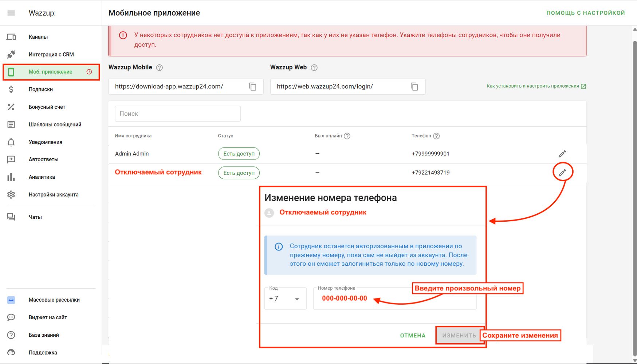Show help tooltip for Wazzup Web

pos(314,67)
